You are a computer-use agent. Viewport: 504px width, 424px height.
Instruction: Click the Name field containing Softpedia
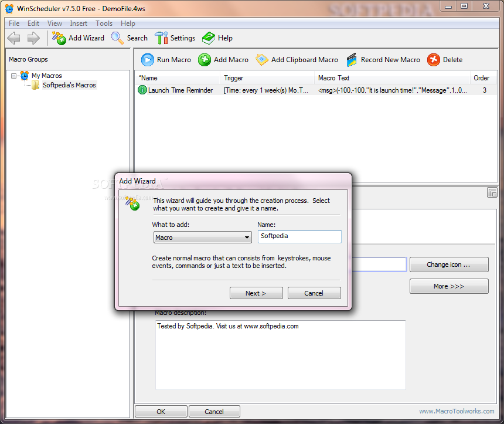click(299, 236)
